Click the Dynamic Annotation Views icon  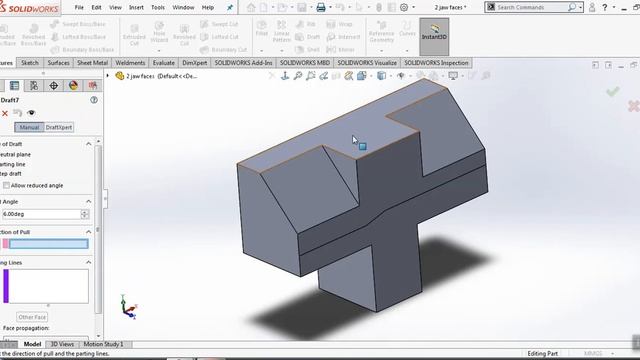point(349,76)
